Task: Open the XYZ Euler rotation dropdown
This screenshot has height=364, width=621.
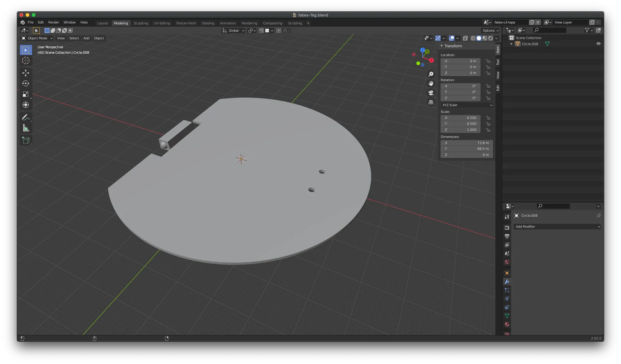Action: tap(467, 105)
